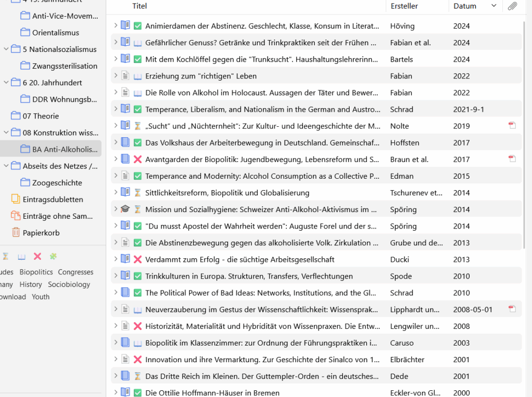Screen dimensions: 532x397
Task: Expand the Gefährlicher Genuss item row
Action: [x=115, y=43]
